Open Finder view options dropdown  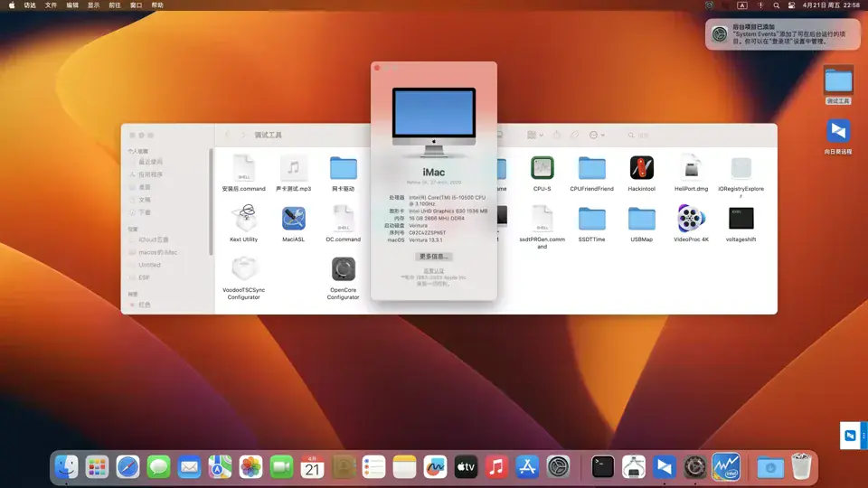click(x=534, y=135)
